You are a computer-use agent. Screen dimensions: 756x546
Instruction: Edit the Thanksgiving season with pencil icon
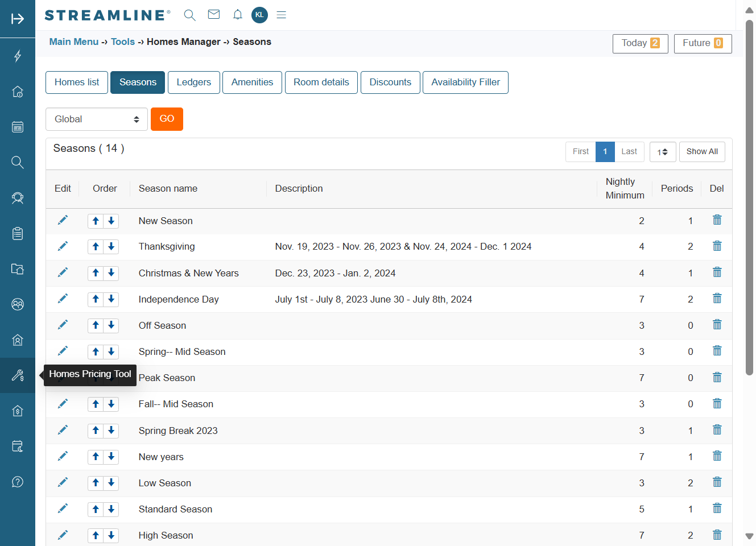63,246
